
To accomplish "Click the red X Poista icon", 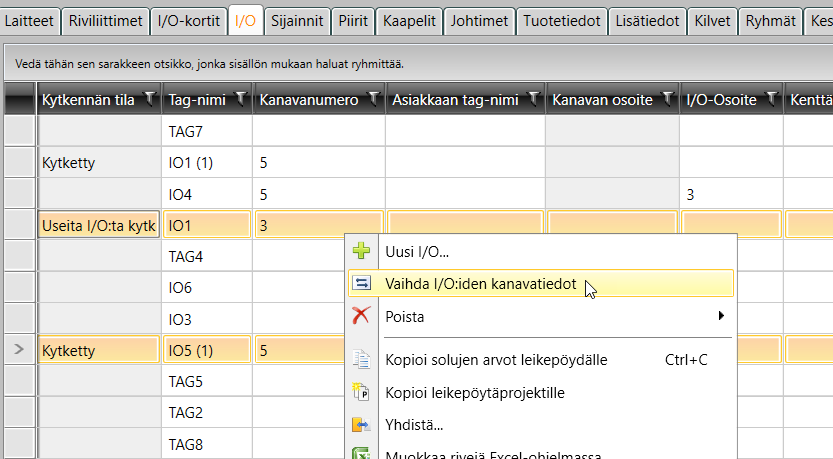I will 361,317.
